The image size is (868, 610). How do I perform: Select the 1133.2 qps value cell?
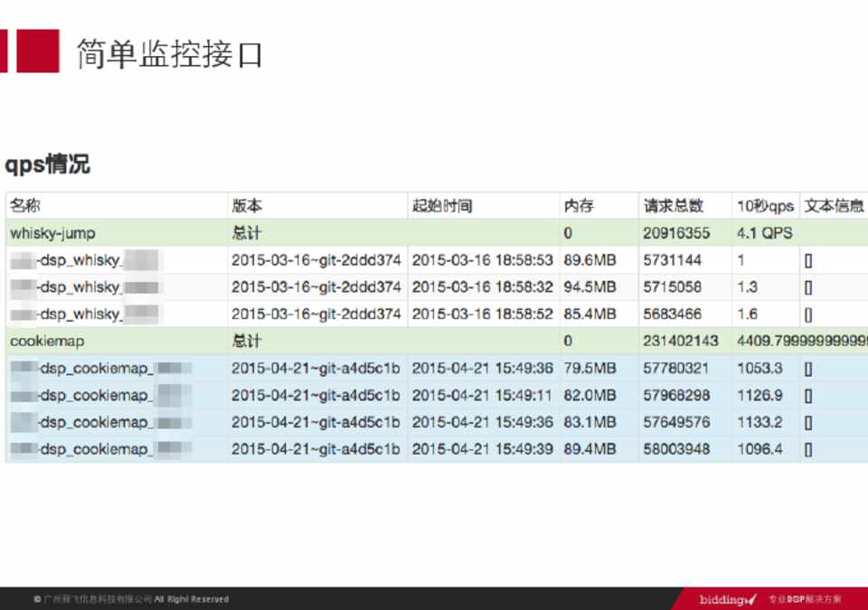(759, 422)
